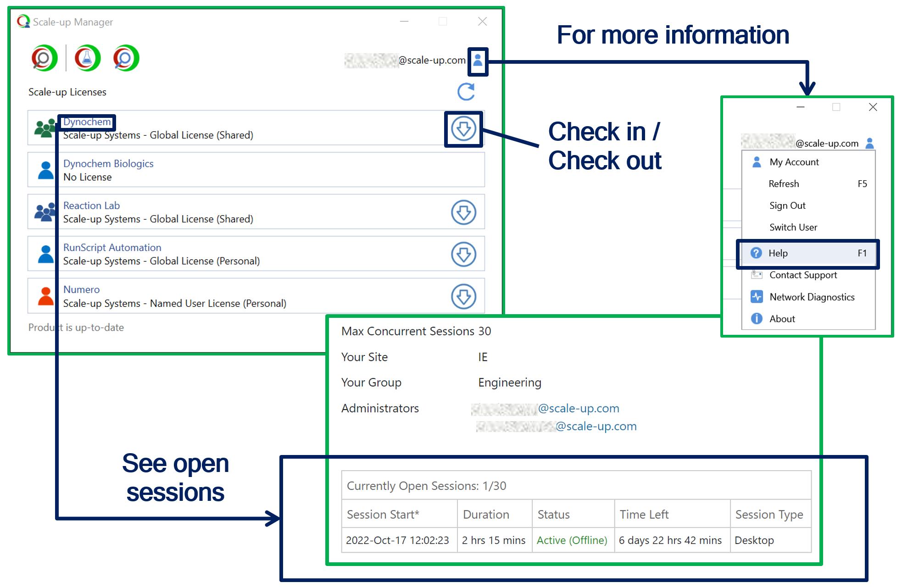Choose the Switch User menu entry
This screenshot has height=588, width=902.
coord(793,227)
